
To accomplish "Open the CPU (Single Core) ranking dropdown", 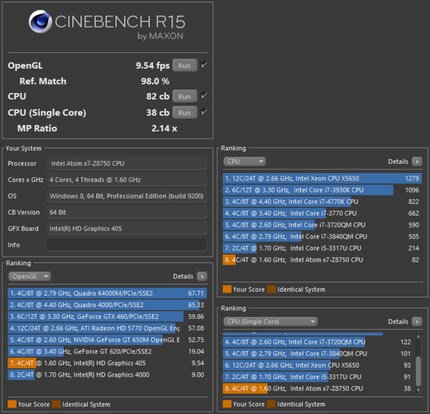I will [270, 322].
